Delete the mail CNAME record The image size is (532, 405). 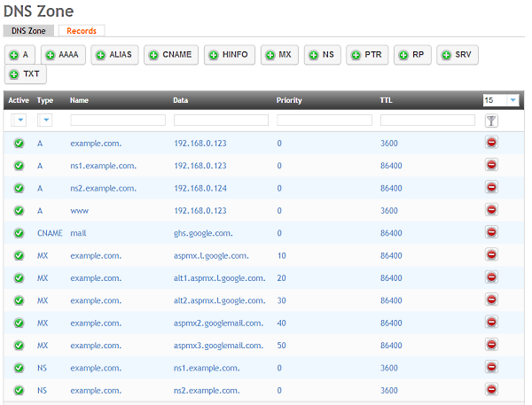491,232
